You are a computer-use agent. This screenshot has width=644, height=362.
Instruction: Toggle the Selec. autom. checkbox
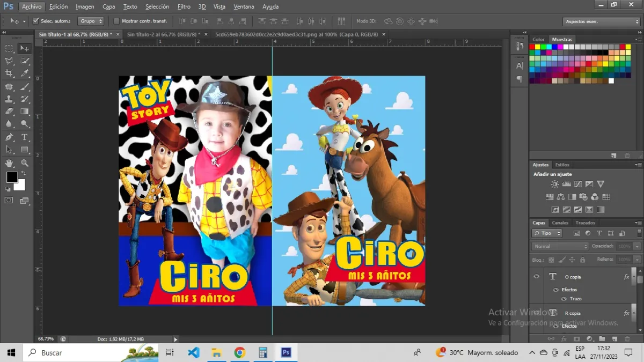pos(36,21)
